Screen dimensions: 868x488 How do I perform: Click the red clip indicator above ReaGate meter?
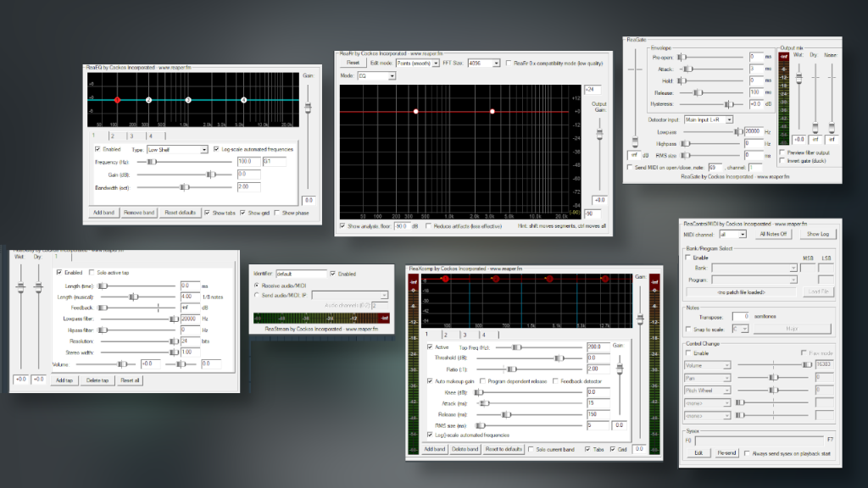783,58
